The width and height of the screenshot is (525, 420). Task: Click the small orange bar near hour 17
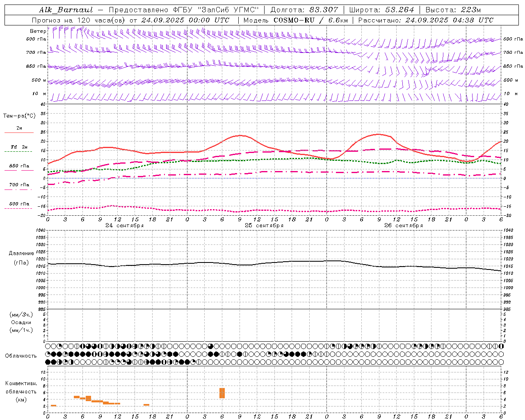[146, 405]
